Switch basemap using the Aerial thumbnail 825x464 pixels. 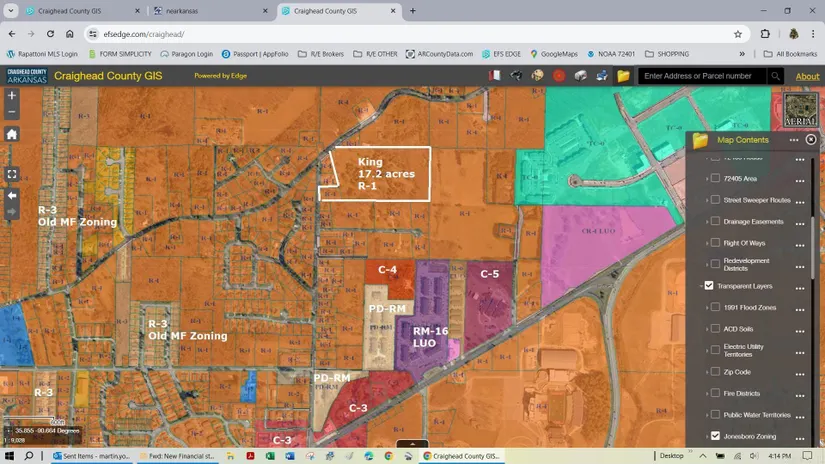(x=800, y=109)
